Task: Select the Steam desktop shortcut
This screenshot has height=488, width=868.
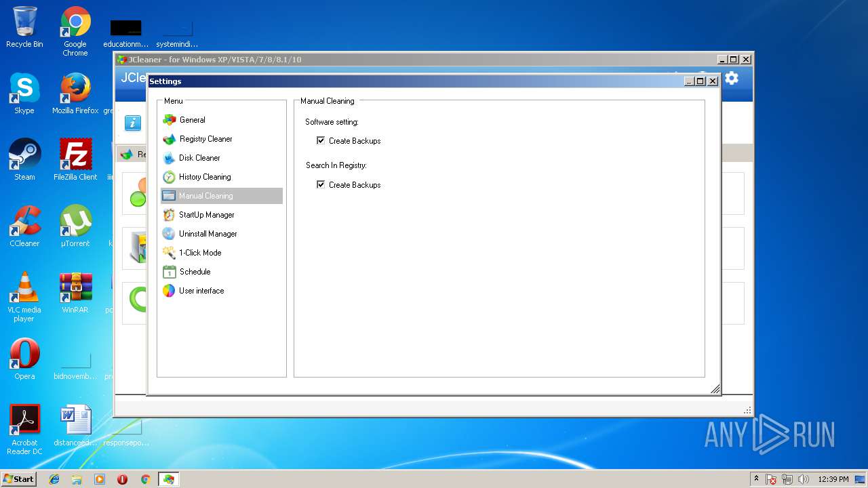Action: pos(24,160)
